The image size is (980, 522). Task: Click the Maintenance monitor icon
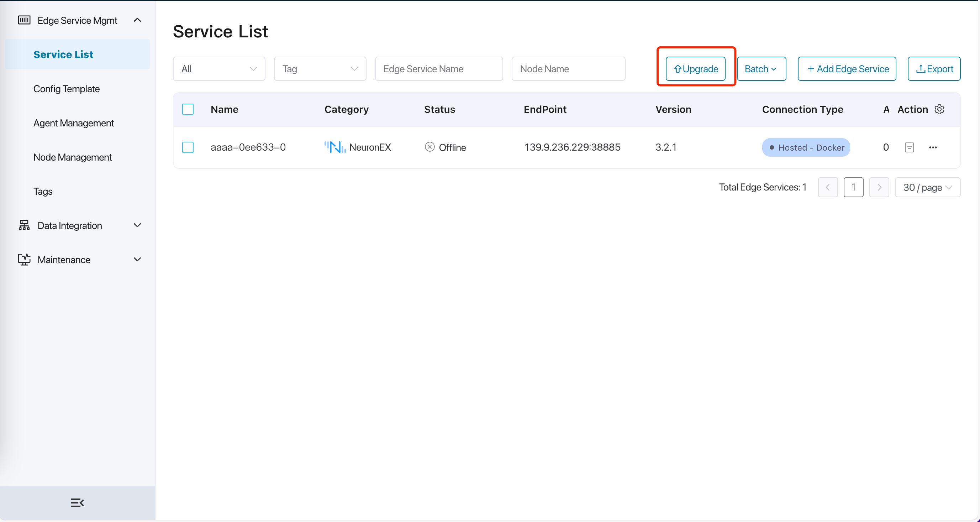click(x=24, y=260)
